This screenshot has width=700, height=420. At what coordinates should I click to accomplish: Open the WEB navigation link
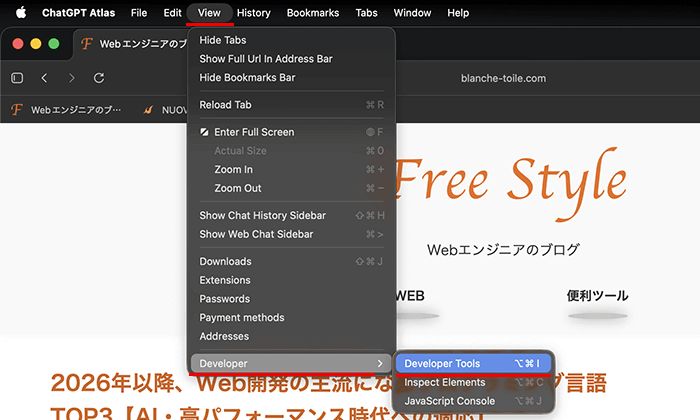410,296
